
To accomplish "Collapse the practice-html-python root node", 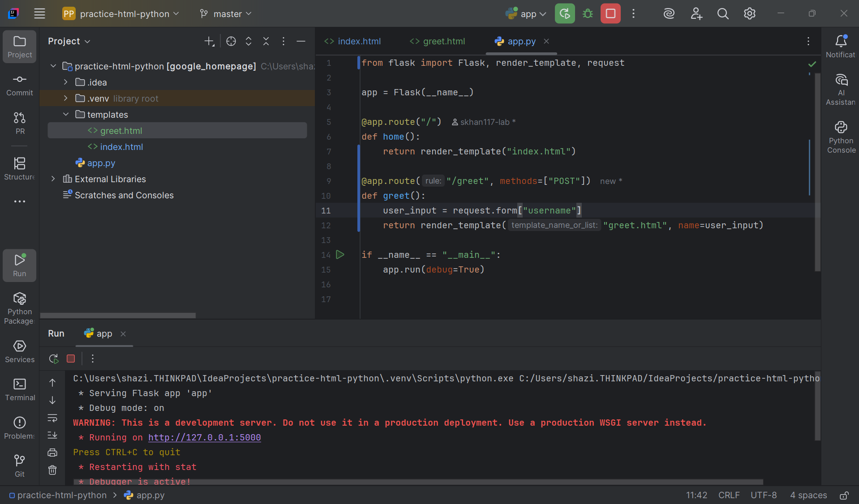I will (x=53, y=66).
